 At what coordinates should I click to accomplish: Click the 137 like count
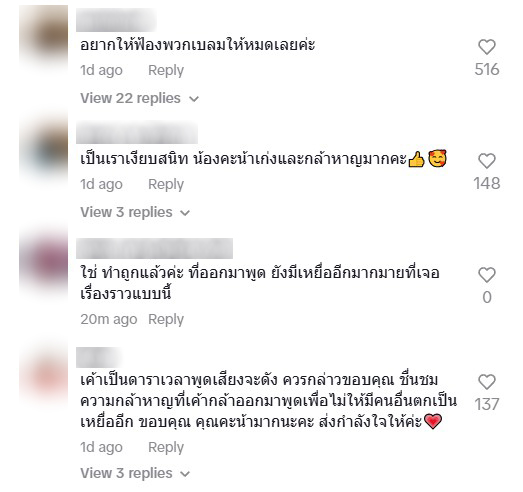tap(487, 404)
